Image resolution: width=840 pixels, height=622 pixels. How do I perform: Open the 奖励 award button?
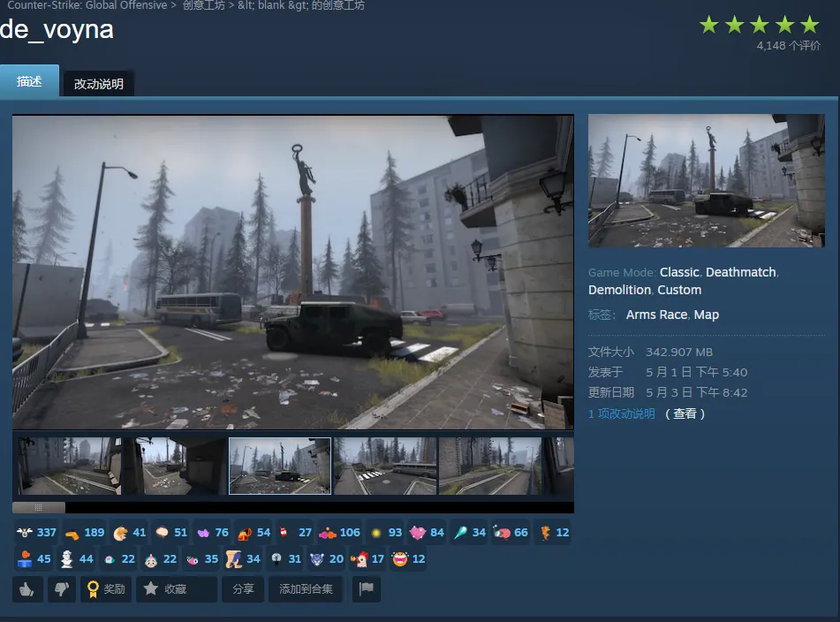pyautogui.click(x=106, y=589)
